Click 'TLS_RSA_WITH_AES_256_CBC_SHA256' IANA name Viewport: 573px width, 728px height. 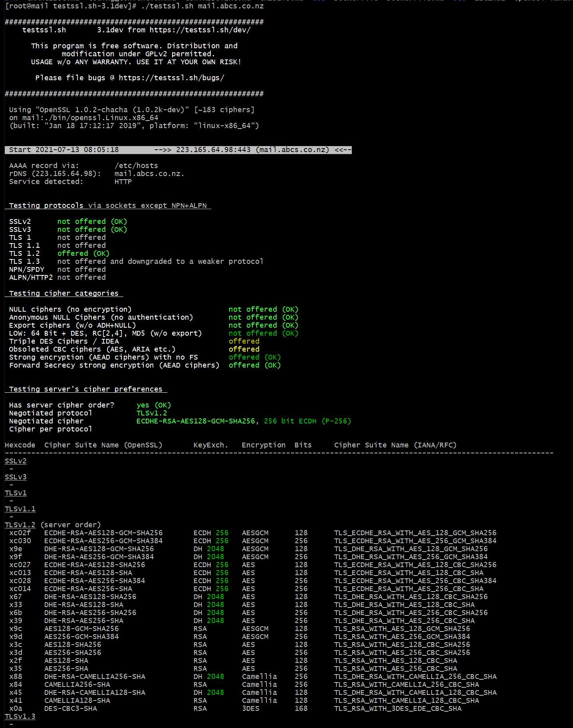click(402, 653)
